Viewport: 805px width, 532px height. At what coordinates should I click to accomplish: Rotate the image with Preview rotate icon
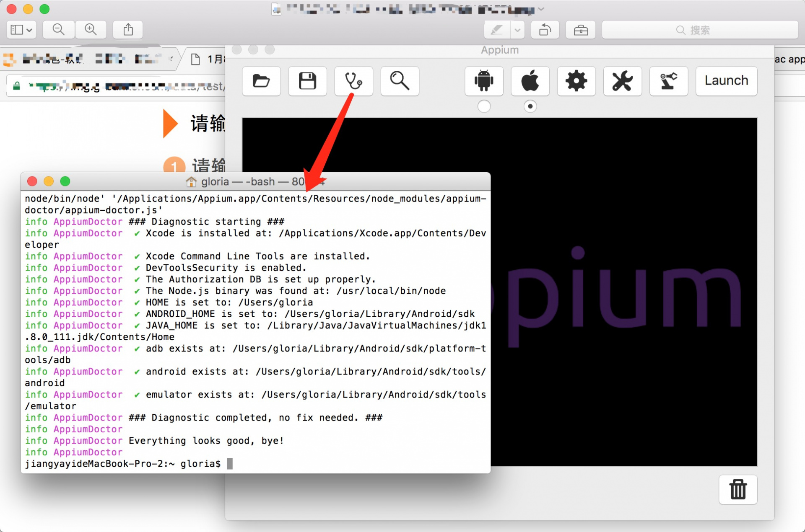coord(545,30)
